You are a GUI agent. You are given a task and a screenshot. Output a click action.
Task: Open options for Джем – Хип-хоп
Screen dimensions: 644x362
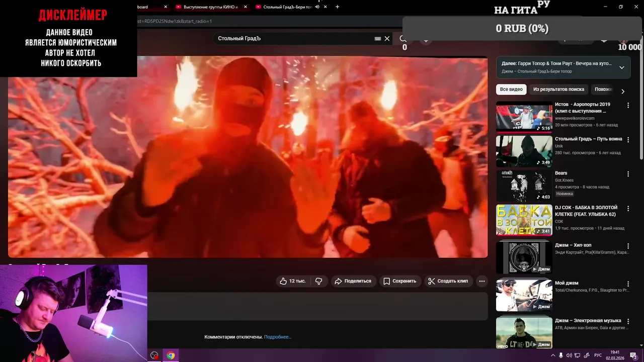pyautogui.click(x=628, y=245)
